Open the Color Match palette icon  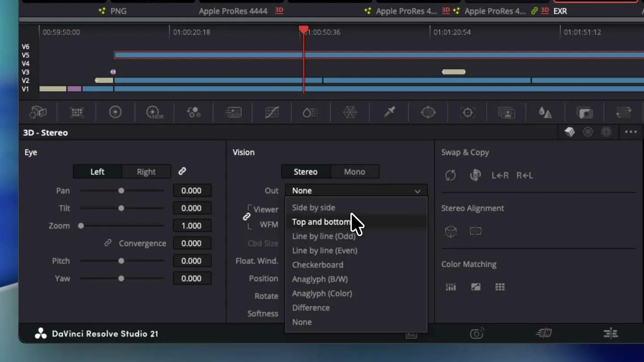(x=77, y=112)
